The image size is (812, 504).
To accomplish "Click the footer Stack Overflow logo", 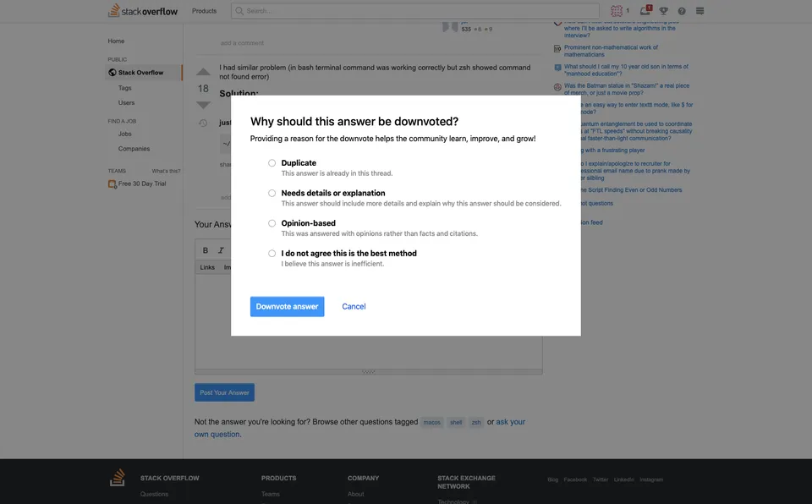I will coord(118,478).
